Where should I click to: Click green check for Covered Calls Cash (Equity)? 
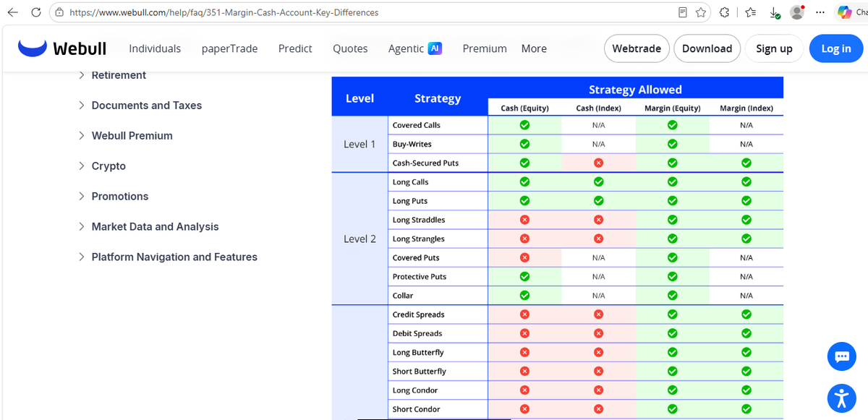(525, 125)
